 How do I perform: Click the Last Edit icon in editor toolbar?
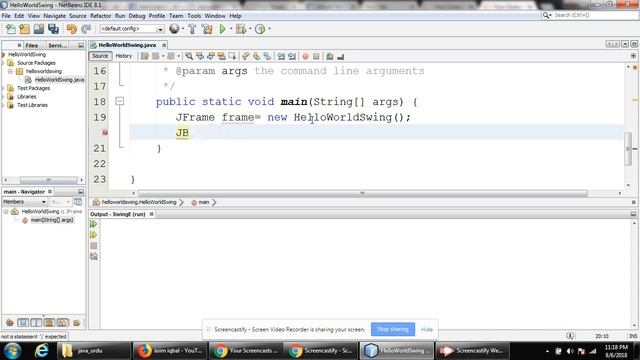144,56
